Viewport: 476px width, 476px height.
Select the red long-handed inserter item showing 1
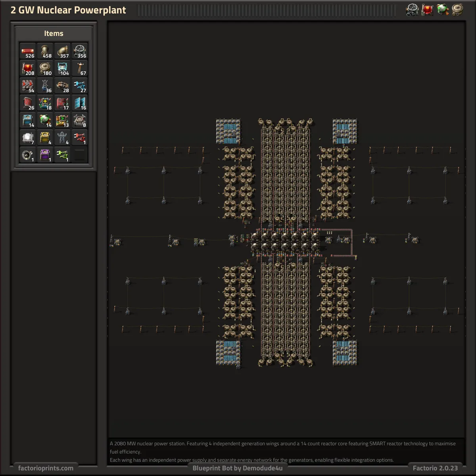(80, 138)
